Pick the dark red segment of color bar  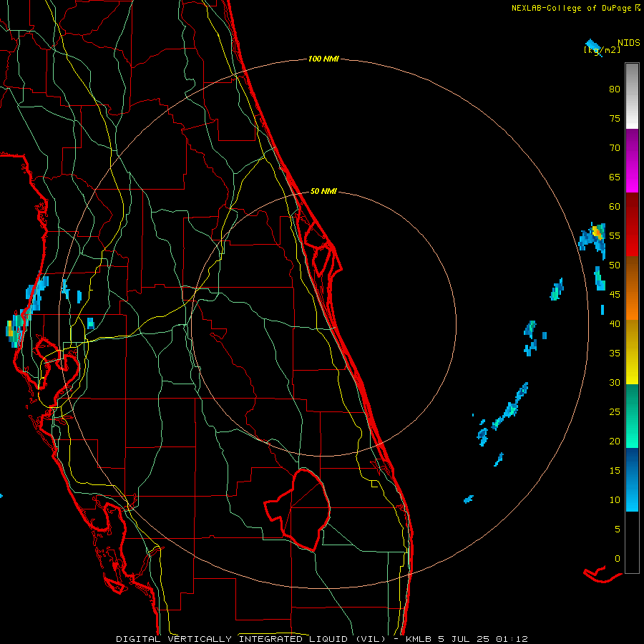coord(632,225)
